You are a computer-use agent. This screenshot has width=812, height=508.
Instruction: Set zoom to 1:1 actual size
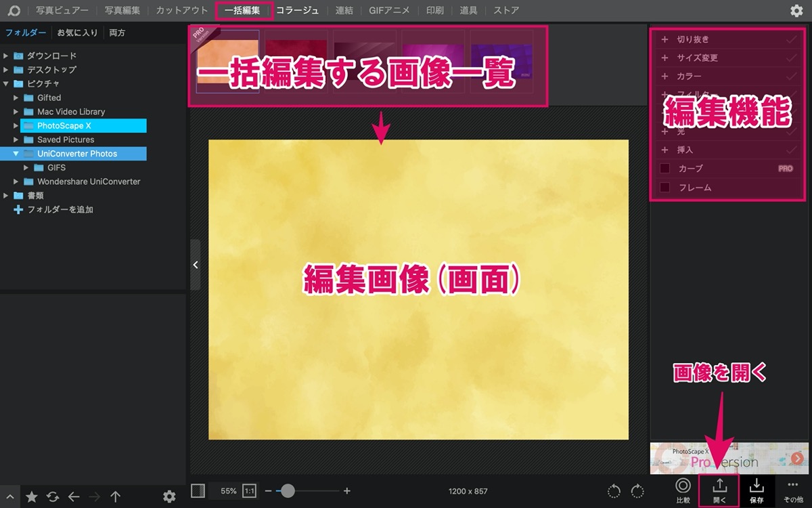(x=249, y=491)
